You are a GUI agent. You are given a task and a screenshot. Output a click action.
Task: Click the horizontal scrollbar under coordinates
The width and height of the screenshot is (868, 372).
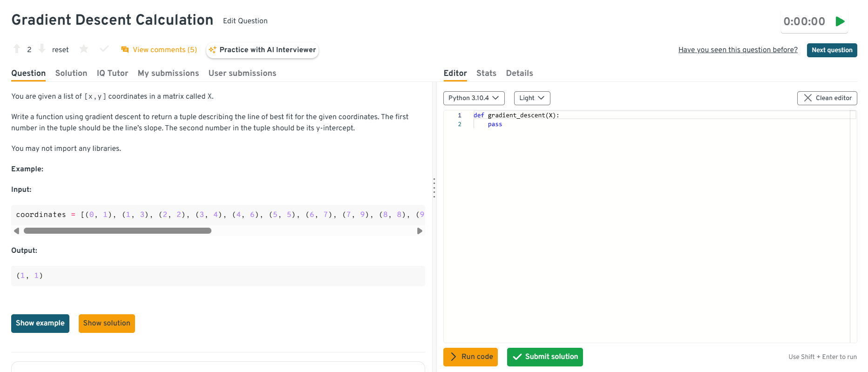117,231
